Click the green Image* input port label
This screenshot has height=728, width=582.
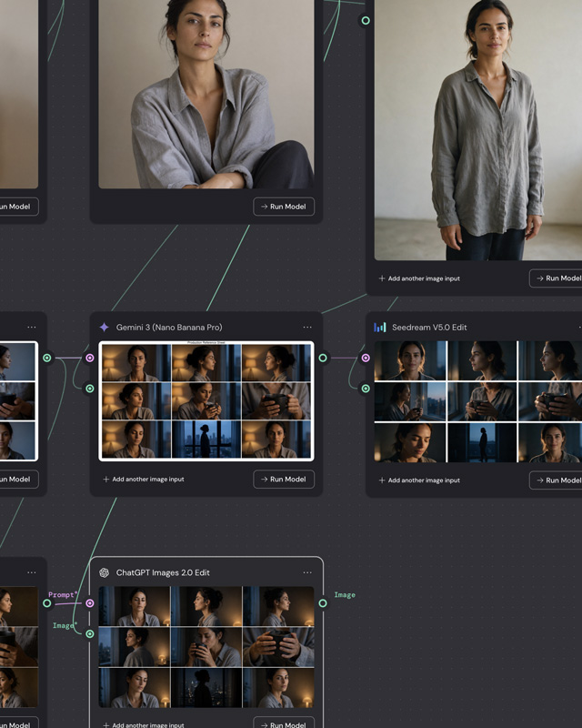point(65,625)
